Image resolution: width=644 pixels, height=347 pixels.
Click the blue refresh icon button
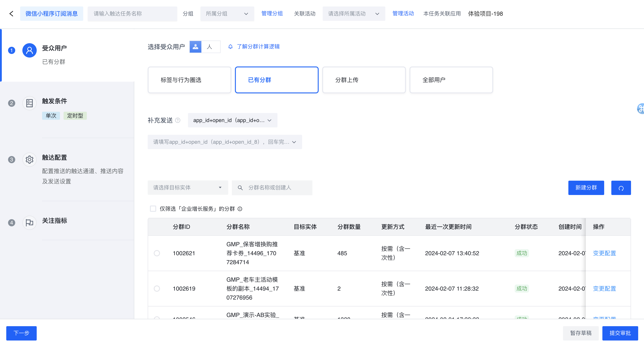pos(621,188)
